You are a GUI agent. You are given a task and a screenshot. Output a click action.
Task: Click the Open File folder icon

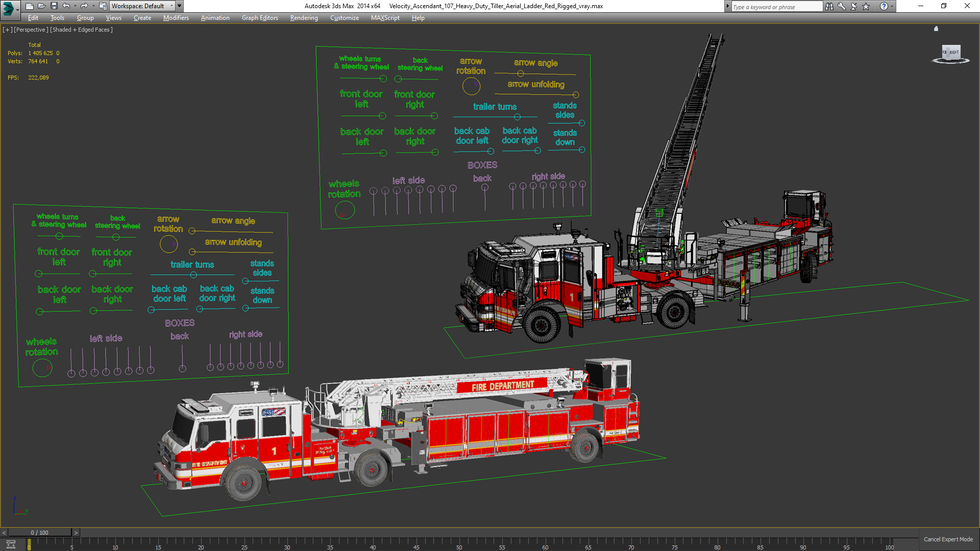coord(42,6)
